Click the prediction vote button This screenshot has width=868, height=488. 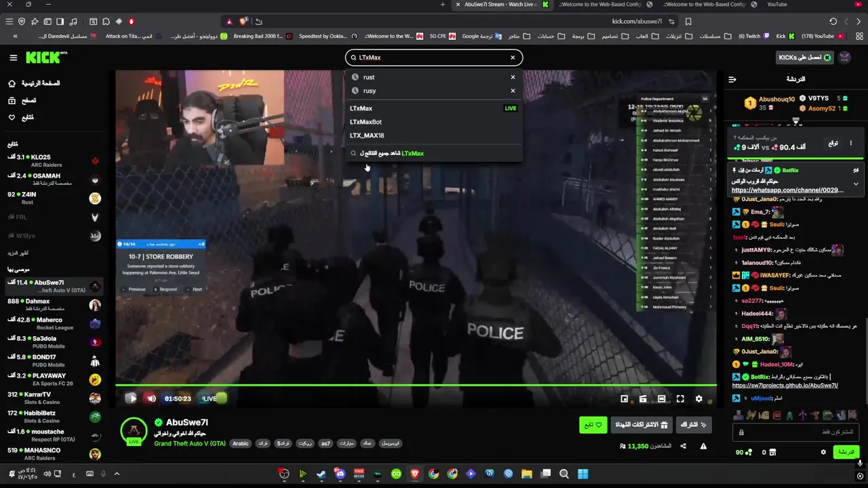click(x=832, y=143)
